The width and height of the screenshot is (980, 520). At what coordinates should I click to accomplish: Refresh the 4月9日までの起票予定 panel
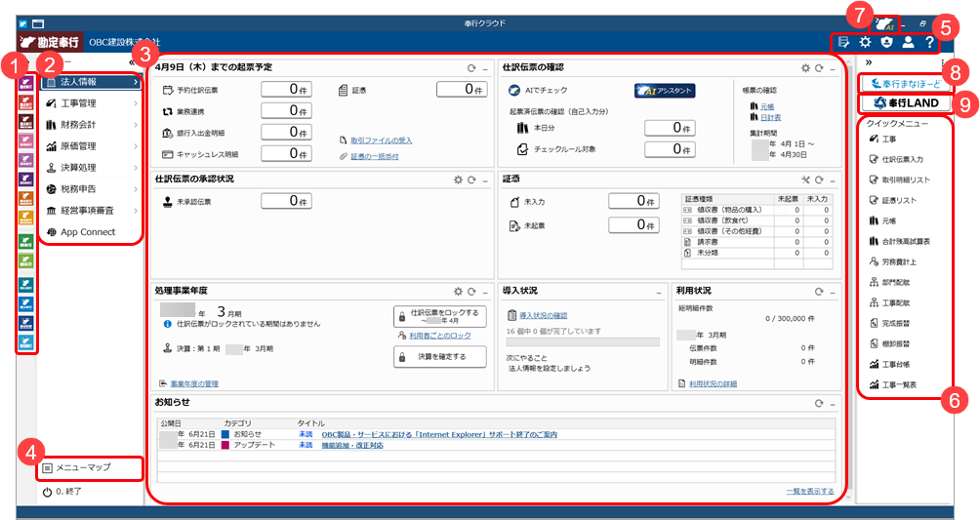pos(471,68)
